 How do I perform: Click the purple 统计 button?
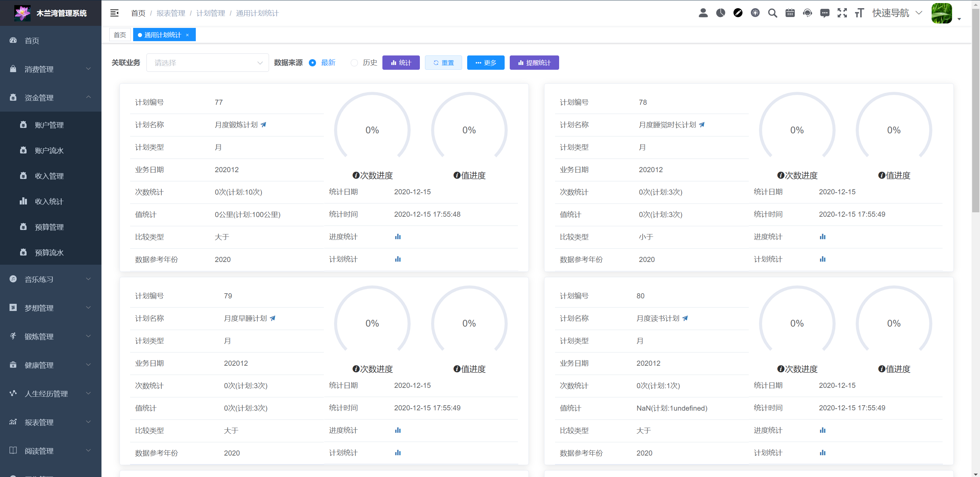pos(400,63)
